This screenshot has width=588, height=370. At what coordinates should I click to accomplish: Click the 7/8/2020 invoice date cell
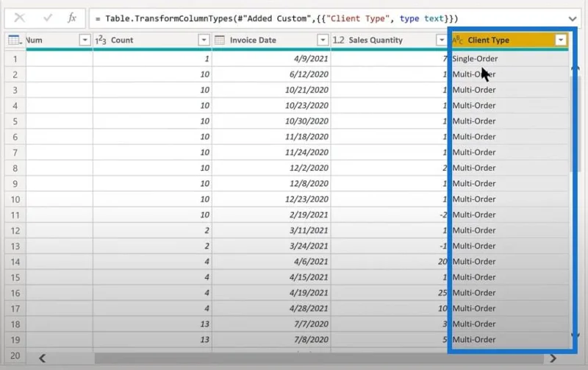click(x=271, y=340)
